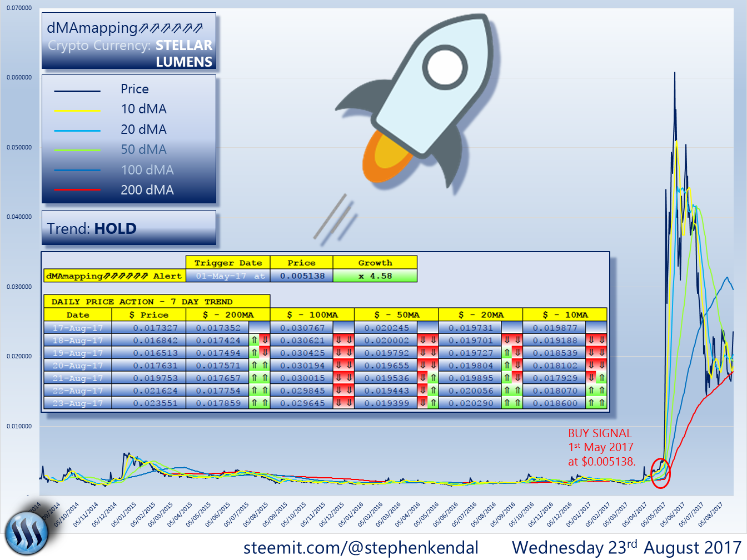Click the red 200 dMA legend line
The height and width of the screenshot is (560, 747).
[x=77, y=190]
